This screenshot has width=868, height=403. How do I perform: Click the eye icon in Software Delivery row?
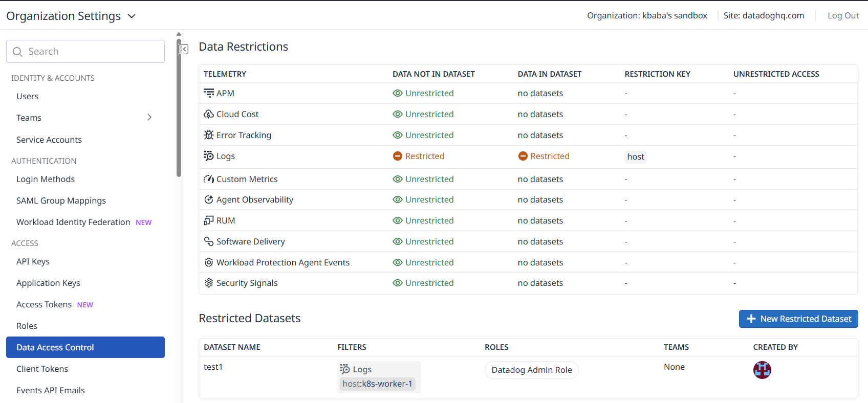[x=398, y=241]
